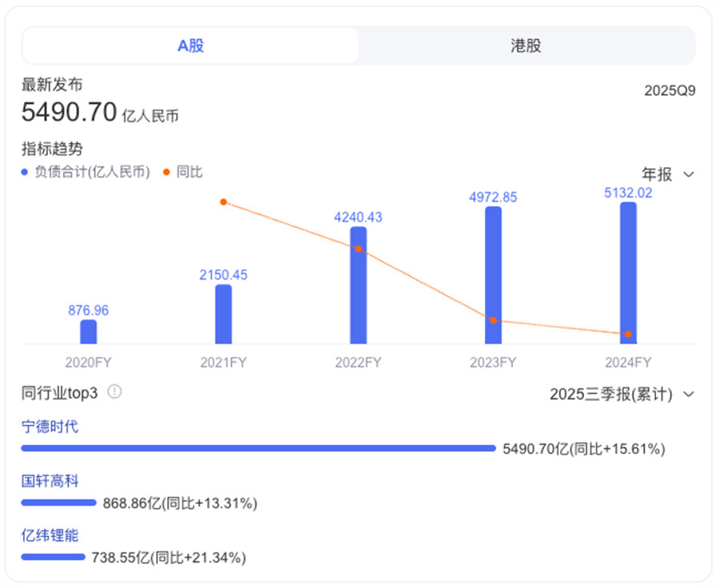This screenshot has width=720, height=588.
Task: Open the 宁德时代 company link
Action: tap(50, 426)
